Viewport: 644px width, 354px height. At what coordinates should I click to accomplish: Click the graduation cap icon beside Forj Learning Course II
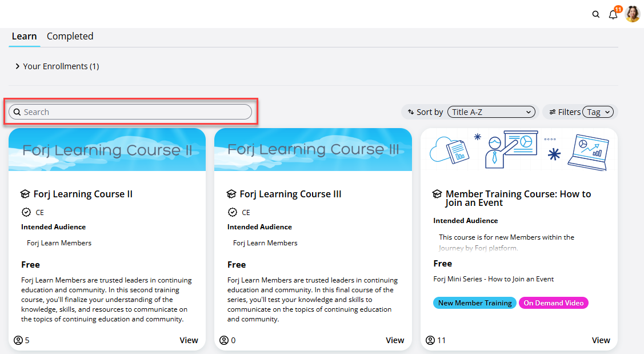[x=25, y=194]
